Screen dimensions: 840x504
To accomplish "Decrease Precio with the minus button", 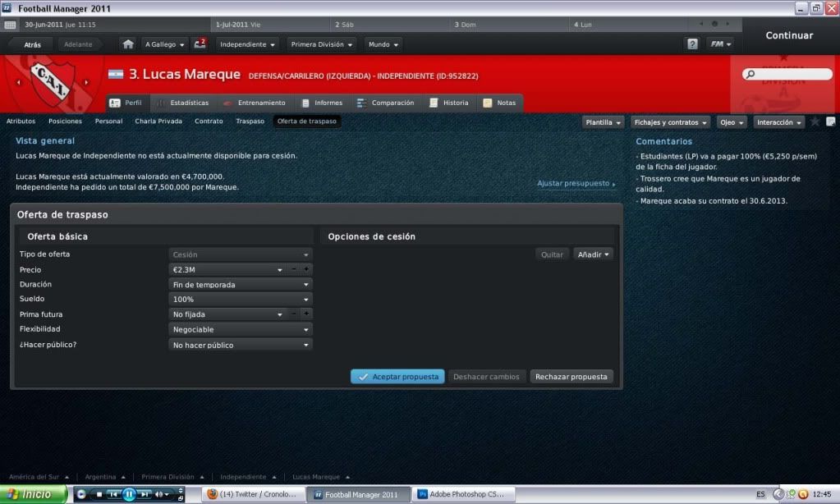I will click(294, 269).
